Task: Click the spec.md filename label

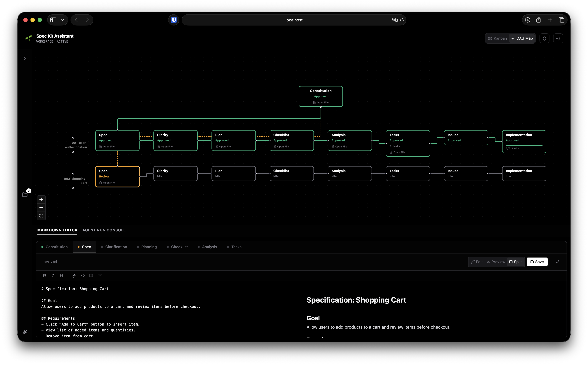Action: pyautogui.click(x=49, y=262)
